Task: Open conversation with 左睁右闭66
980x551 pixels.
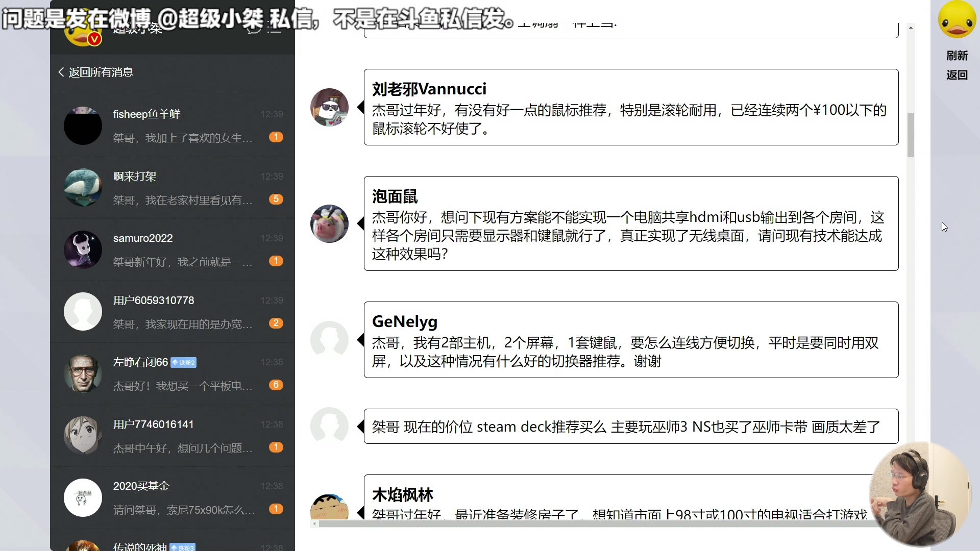Action: pos(173,373)
